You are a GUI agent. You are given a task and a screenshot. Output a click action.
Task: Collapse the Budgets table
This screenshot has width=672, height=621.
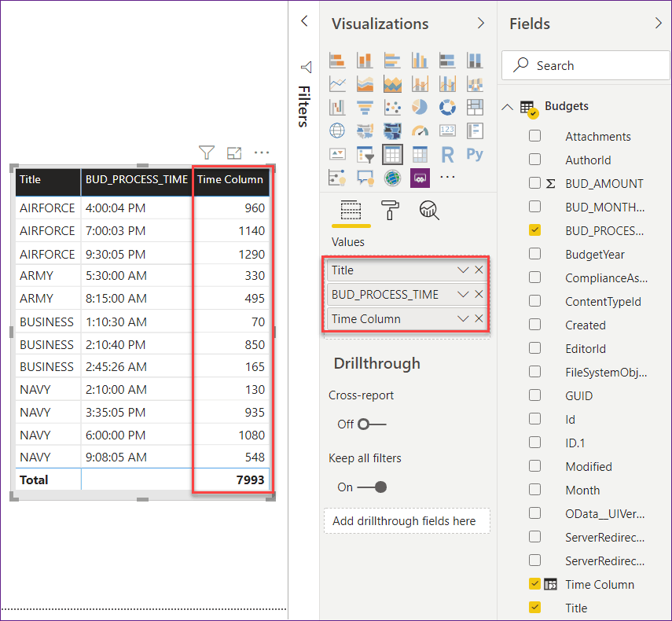pos(508,107)
